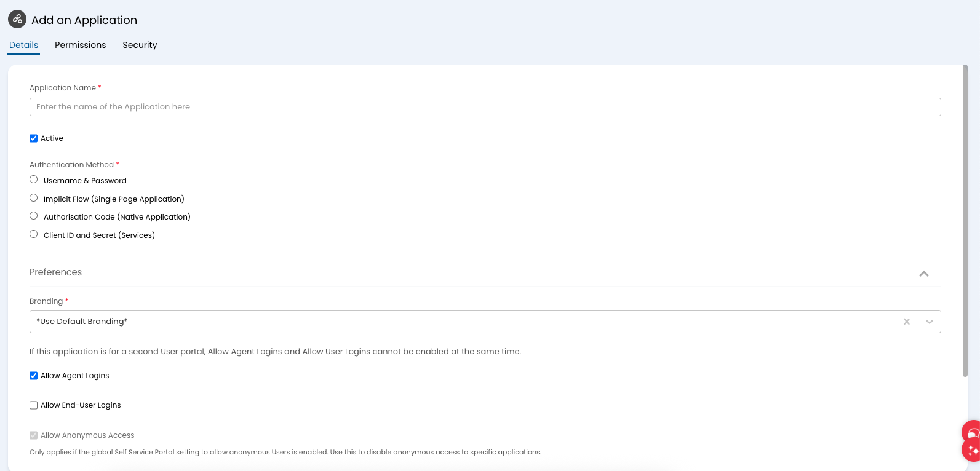This screenshot has height=471, width=980.
Task: Disable the Allow Agent Logins checkbox
Action: point(34,376)
